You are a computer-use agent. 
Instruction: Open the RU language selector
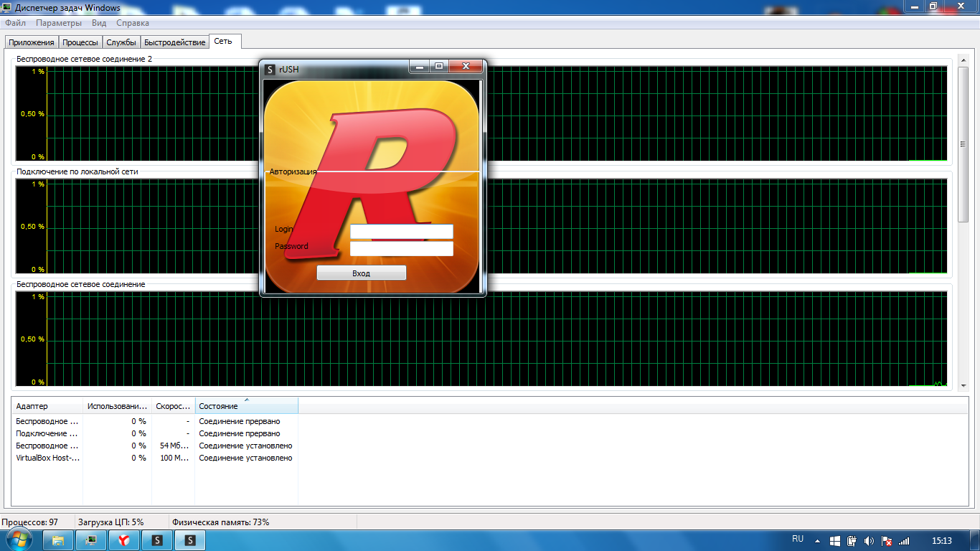(798, 539)
